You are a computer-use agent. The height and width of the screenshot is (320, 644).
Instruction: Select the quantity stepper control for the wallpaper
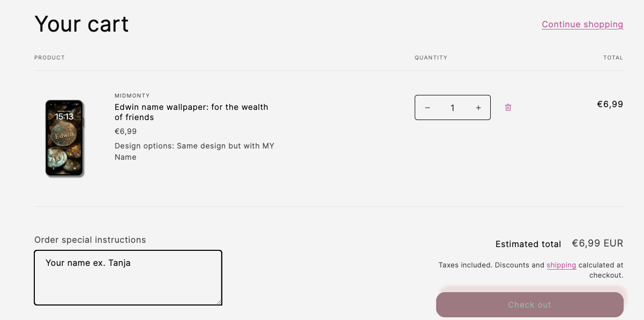pyautogui.click(x=452, y=107)
